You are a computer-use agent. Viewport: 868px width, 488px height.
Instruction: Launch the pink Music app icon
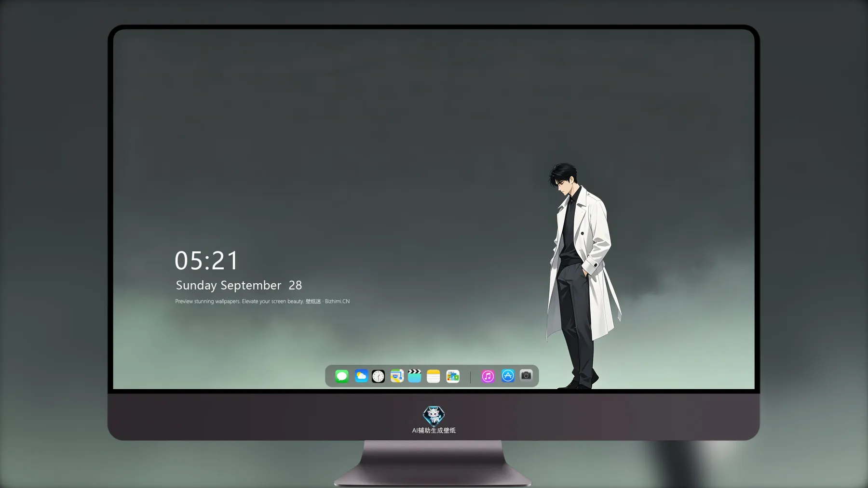click(488, 376)
